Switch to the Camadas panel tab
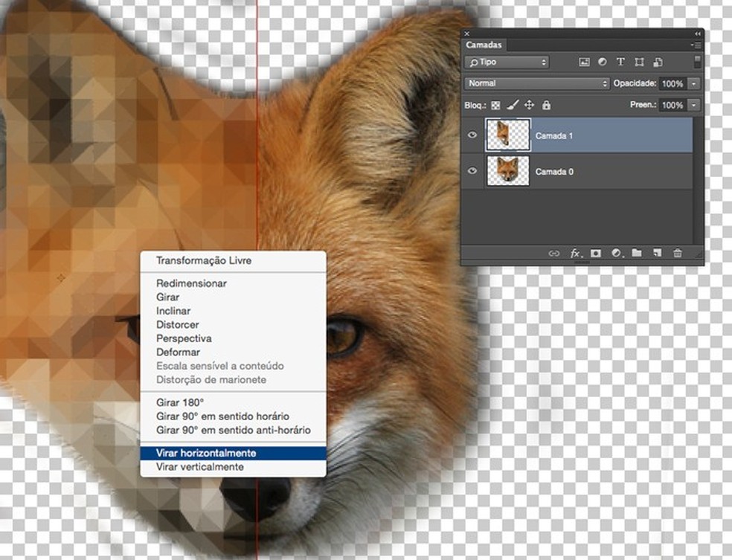Screen dimensions: 732x560 point(484,45)
